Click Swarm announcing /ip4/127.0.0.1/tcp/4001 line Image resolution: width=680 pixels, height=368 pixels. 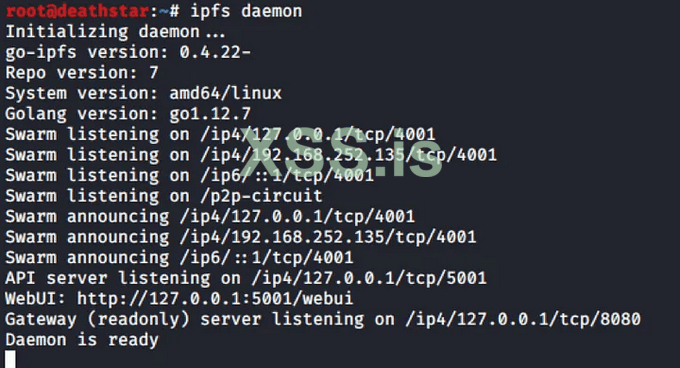210,217
